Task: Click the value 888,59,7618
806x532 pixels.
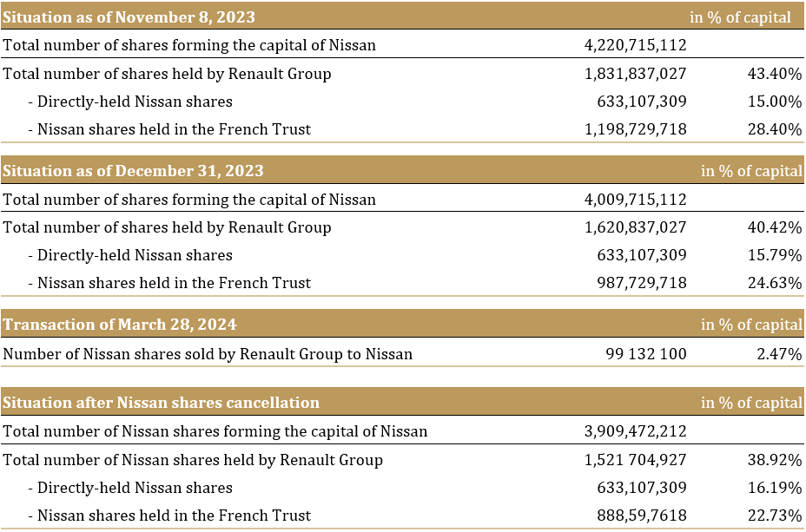Action: (642, 516)
